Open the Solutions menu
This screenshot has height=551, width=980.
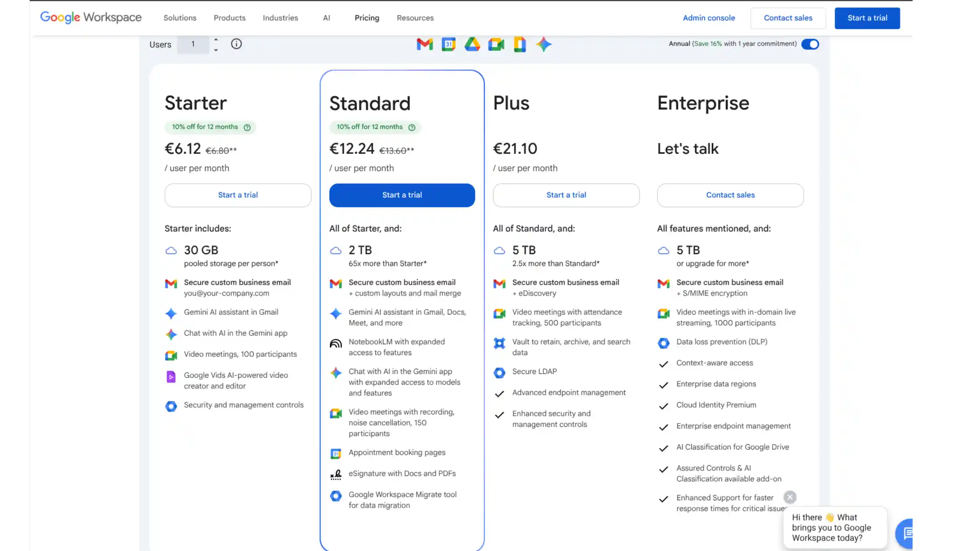[180, 18]
